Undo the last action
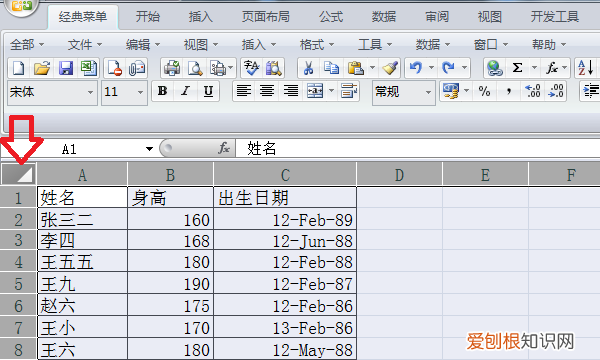Screen dimensions: 600x360 416,68
